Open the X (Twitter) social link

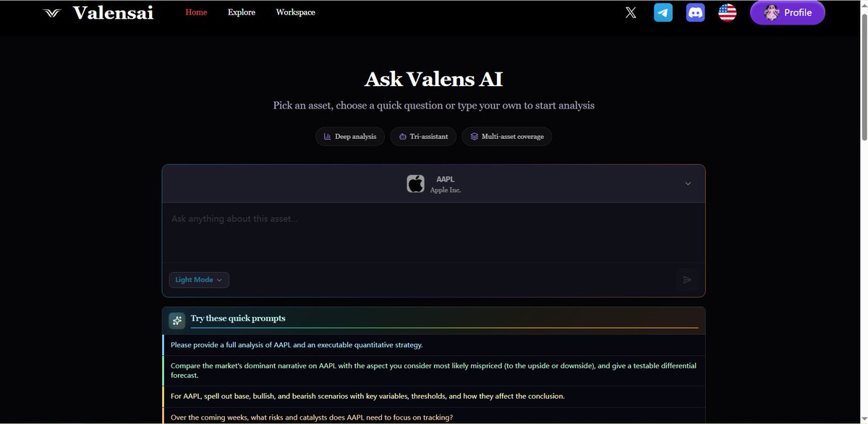(x=631, y=12)
